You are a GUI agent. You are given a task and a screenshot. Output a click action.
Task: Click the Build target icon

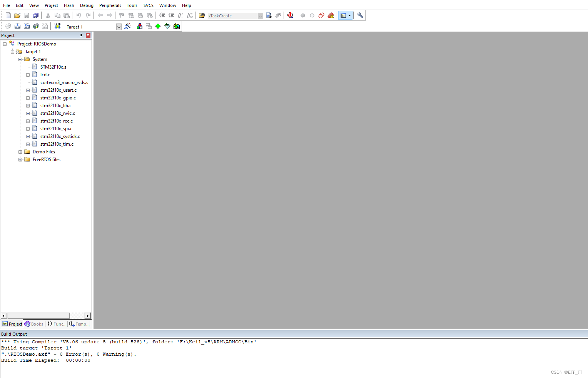pyautogui.click(x=17, y=26)
